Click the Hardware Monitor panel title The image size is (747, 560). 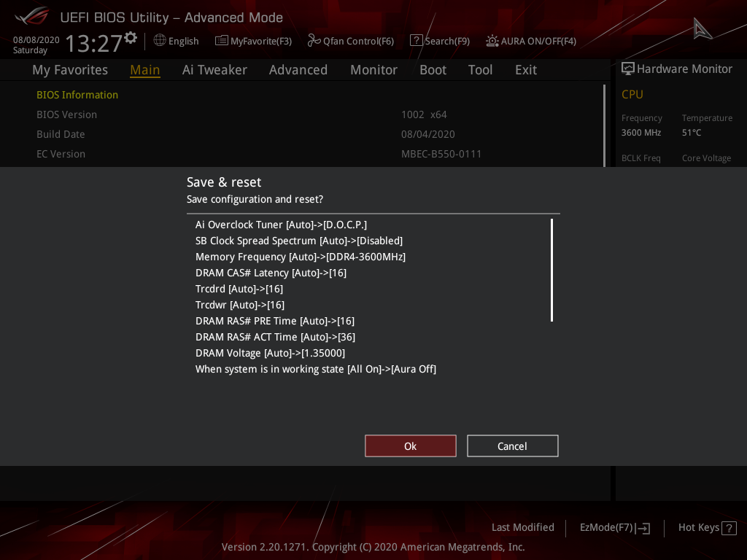point(684,69)
